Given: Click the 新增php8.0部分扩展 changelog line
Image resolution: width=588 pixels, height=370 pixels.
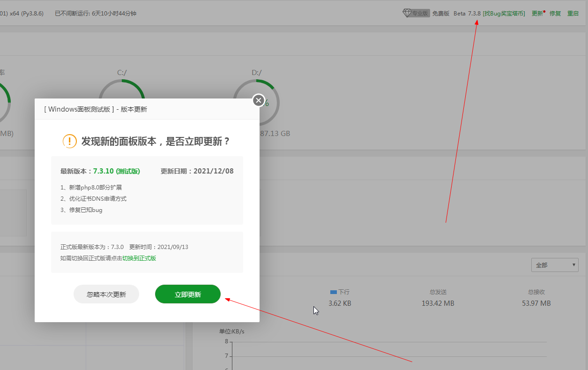Looking at the screenshot, I should (91, 188).
